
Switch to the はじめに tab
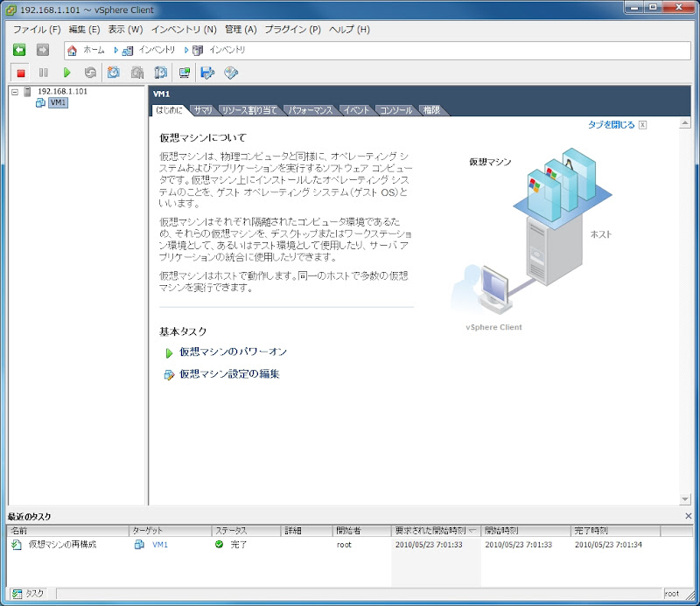tap(169, 110)
